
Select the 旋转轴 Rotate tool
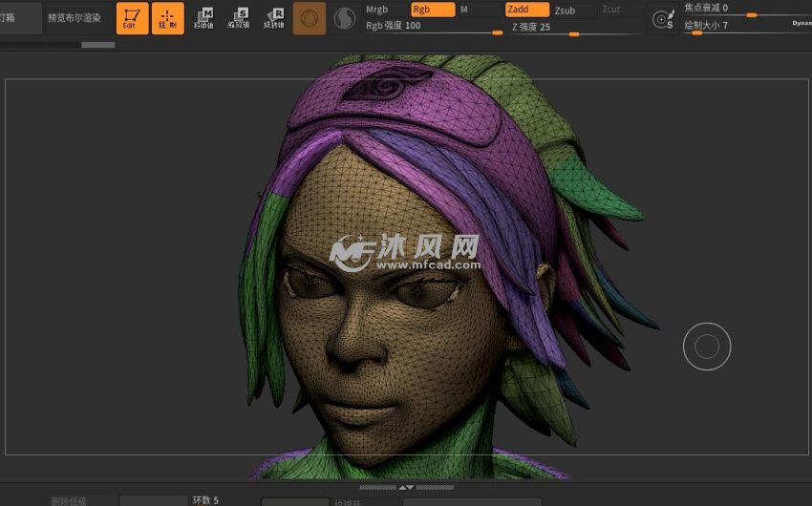[x=274, y=18]
